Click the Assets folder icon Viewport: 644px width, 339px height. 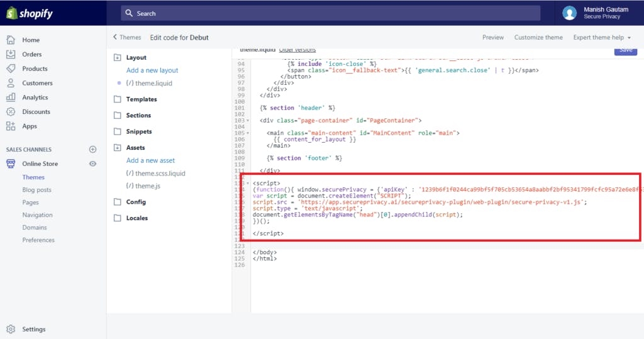(118, 148)
